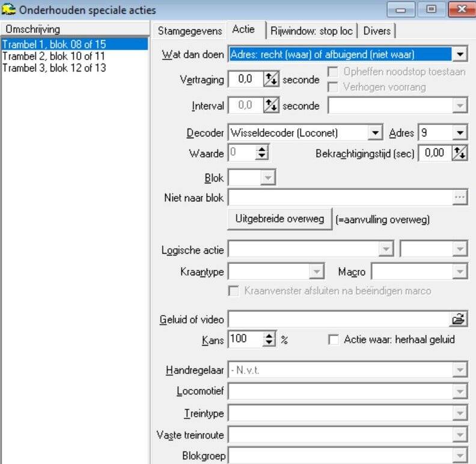Open the Logische actie dropdown
Viewport: 476px width, 464px height.
pyautogui.click(x=386, y=249)
